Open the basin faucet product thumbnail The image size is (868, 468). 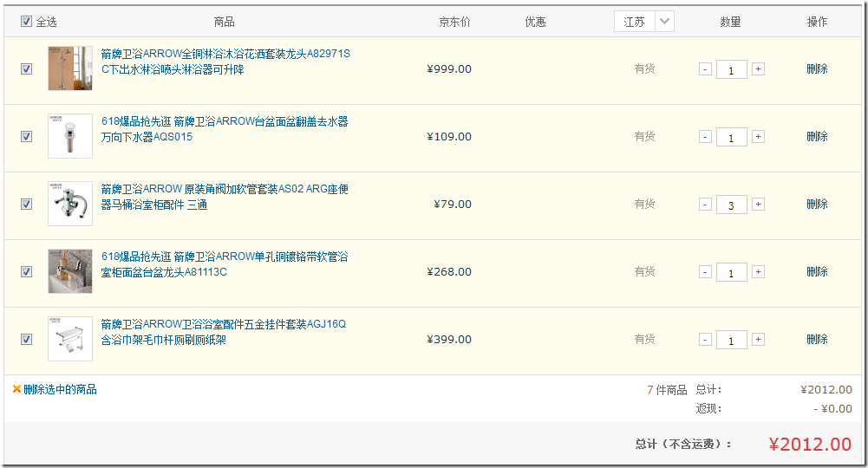click(69, 271)
